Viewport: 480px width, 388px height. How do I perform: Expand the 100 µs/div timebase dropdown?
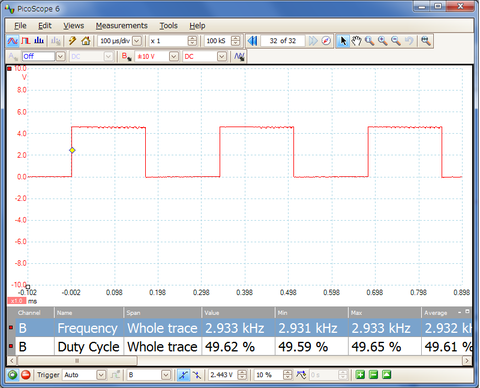coord(137,41)
